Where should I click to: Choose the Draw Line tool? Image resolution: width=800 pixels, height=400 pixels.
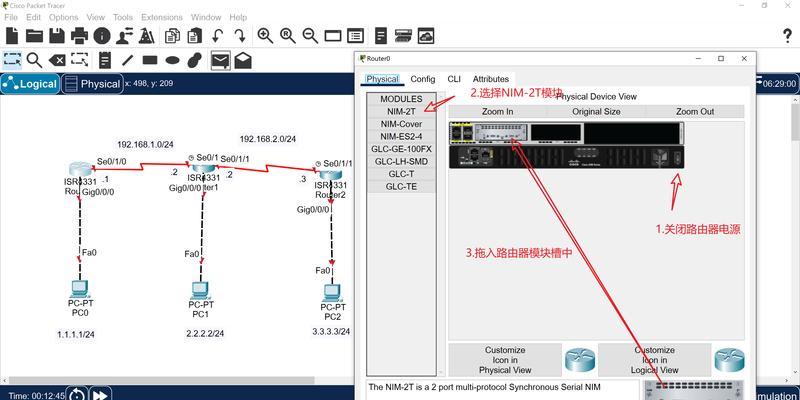pos(127,60)
